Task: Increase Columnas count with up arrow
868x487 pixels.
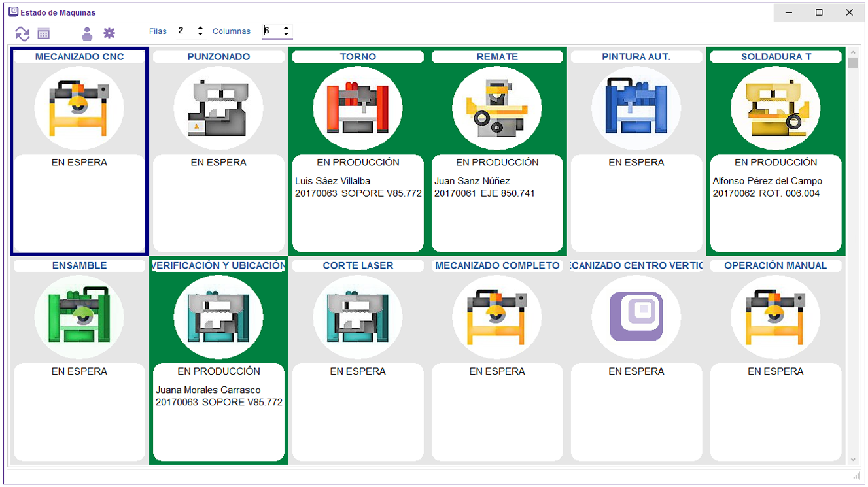Action: pyautogui.click(x=286, y=28)
